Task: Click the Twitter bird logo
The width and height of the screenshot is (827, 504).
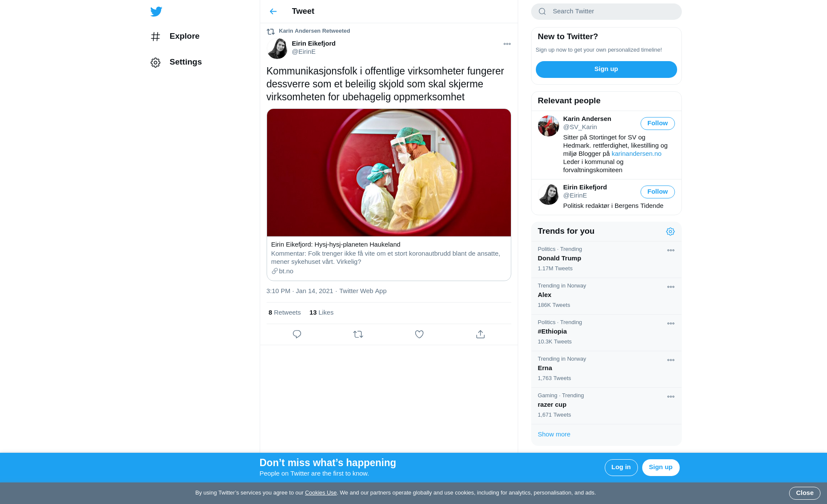Action: click(156, 12)
